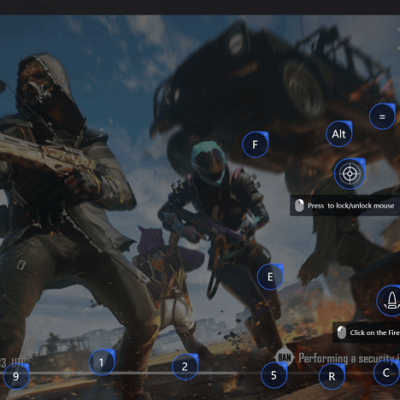Image resolution: width=400 pixels, height=400 pixels.
Task: Select the Alt key mapping circle
Action: coord(339,134)
